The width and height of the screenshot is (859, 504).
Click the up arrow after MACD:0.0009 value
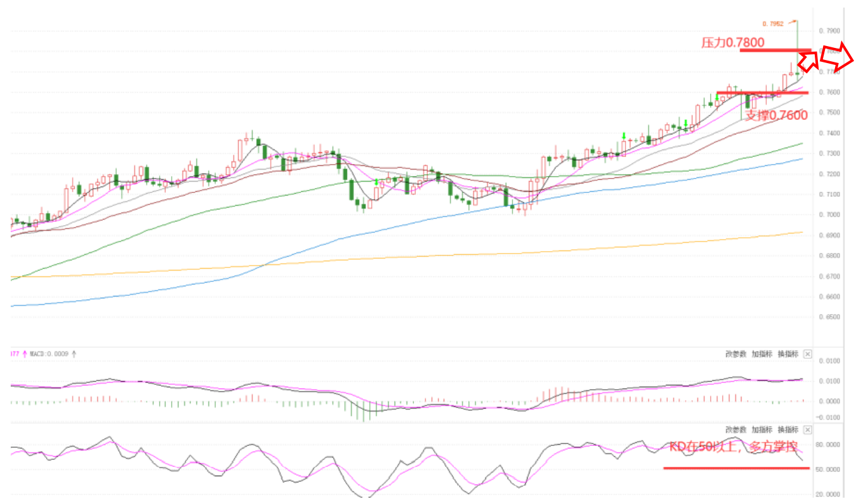pyautogui.click(x=74, y=354)
